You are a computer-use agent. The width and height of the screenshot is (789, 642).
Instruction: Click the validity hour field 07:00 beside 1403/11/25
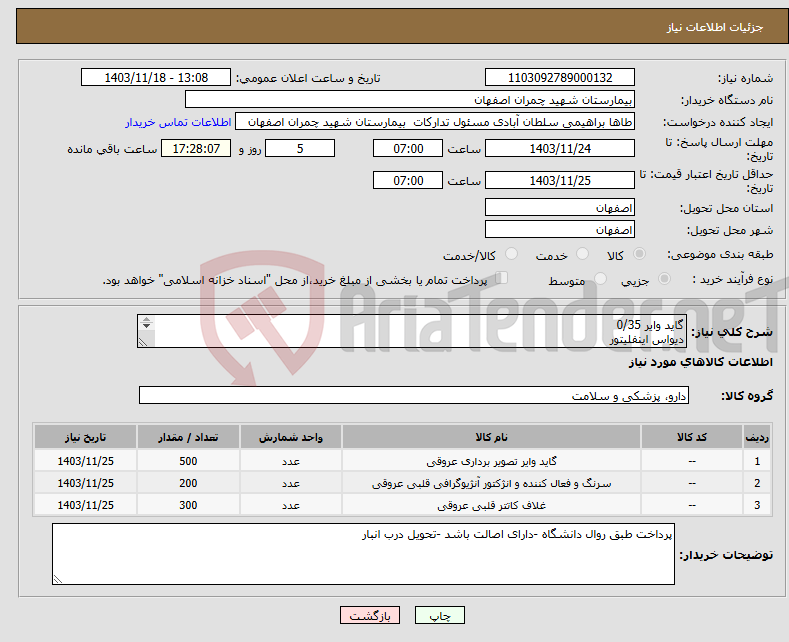point(408,181)
